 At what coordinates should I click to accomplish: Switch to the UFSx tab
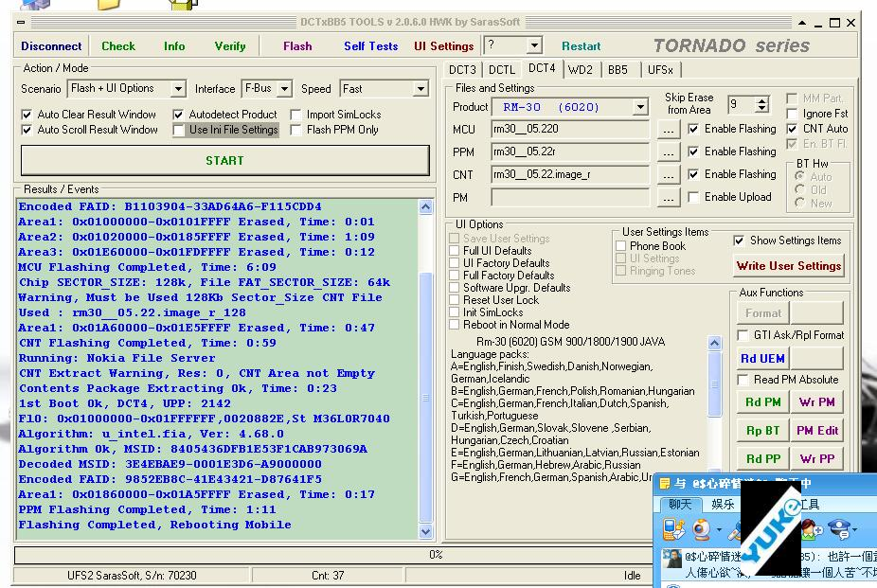660,70
